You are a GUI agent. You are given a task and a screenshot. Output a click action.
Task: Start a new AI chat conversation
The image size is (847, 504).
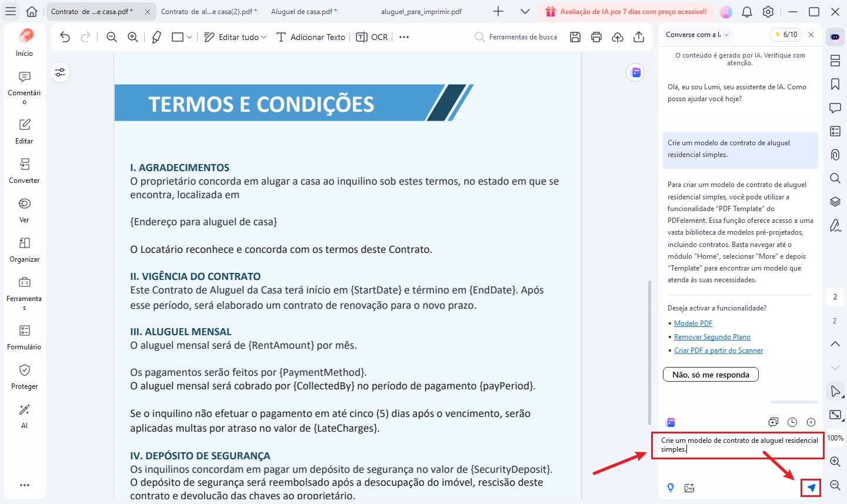tap(773, 422)
